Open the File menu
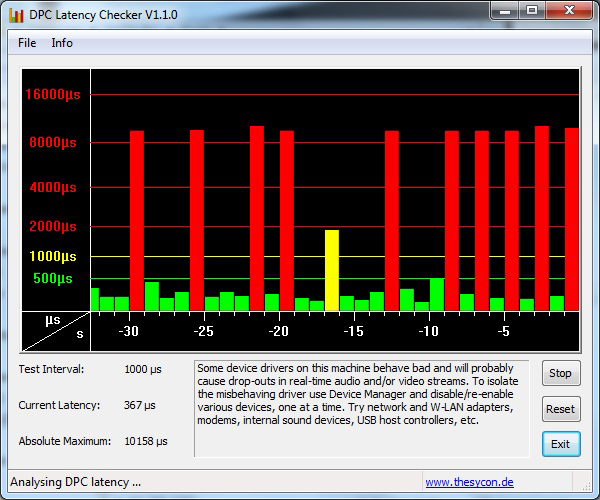 pyautogui.click(x=27, y=43)
